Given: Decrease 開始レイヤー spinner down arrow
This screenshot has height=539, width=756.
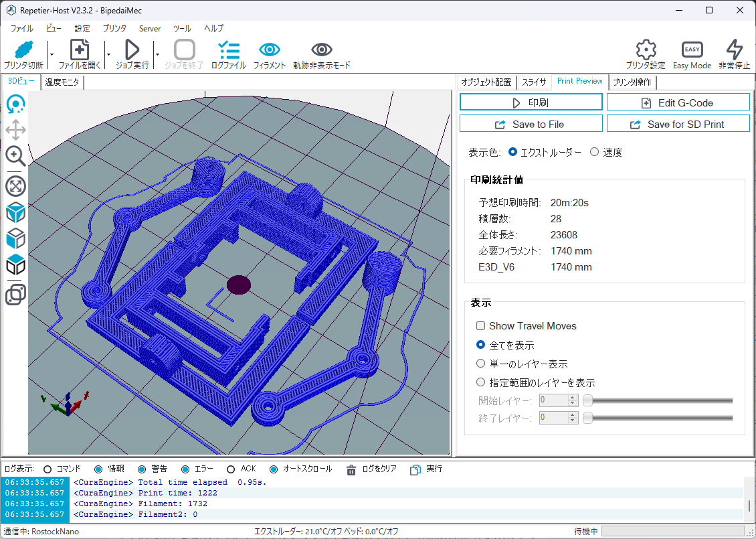Looking at the screenshot, I should pos(573,403).
